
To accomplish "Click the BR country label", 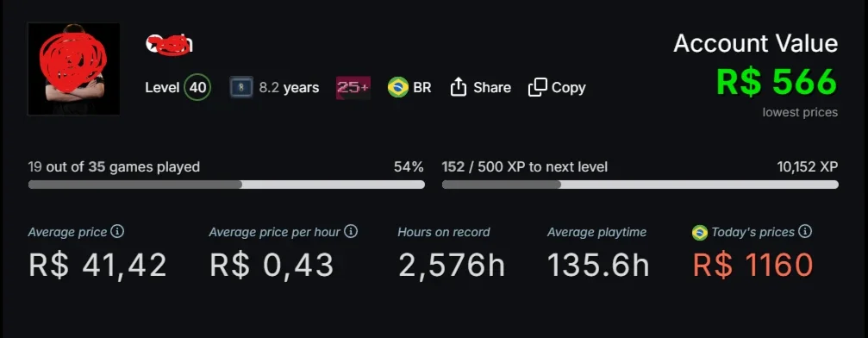I will tap(422, 88).
